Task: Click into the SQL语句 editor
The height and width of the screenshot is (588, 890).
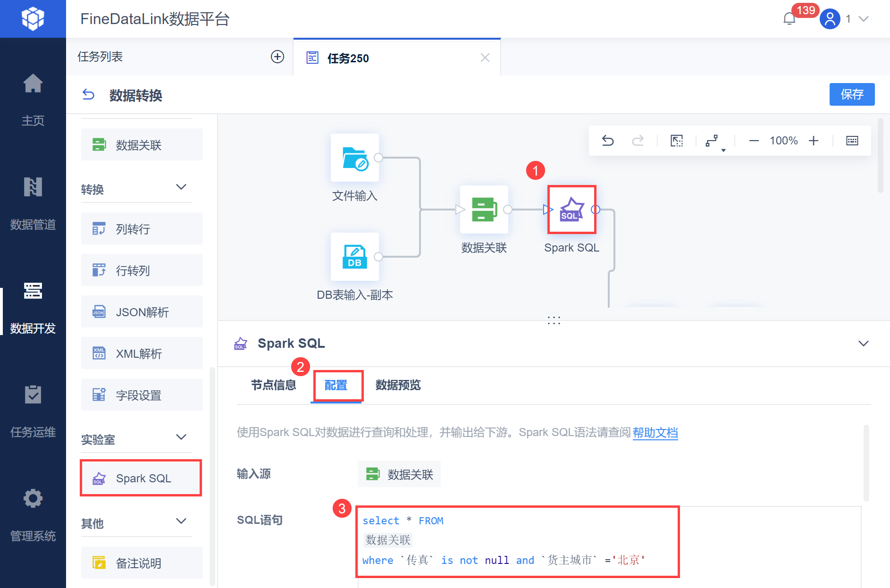Action: [609, 547]
